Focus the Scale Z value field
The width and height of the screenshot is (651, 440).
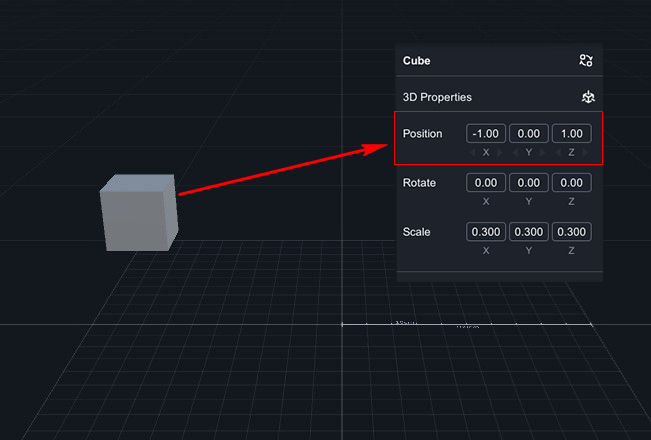(571, 232)
